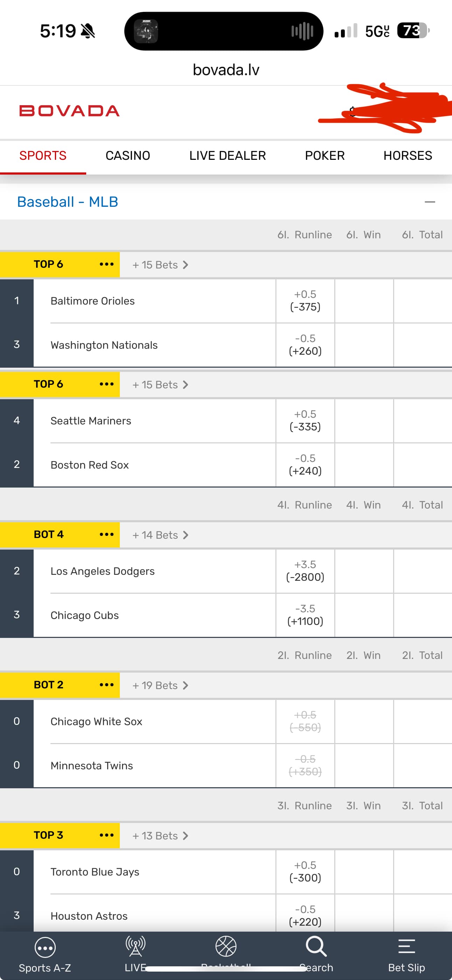This screenshot has width=452, height=980.
Task: Collapse the Baseball - MLB section
Action: pos(430,202)
